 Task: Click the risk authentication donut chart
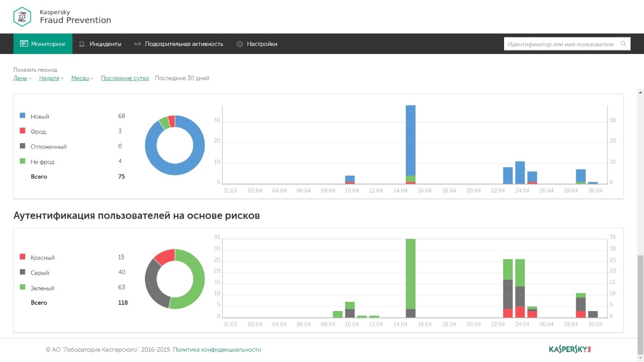[175, 279]
